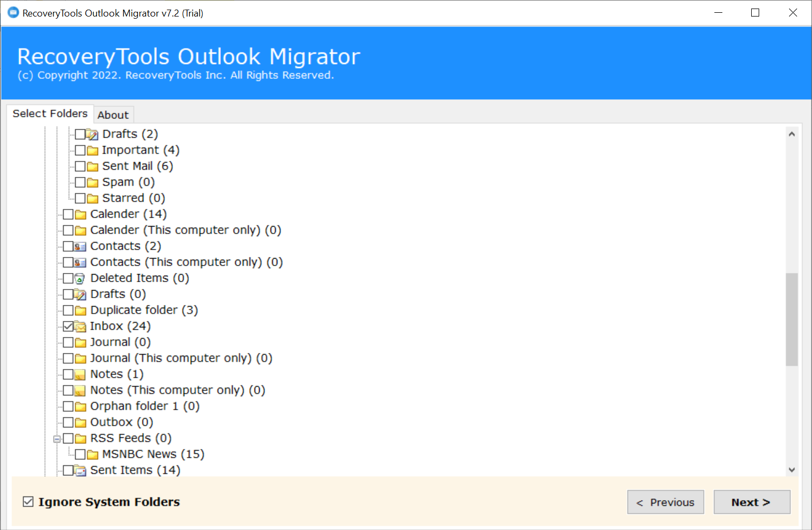
Task: Click Contacts (This computer only) card icon
Action: 80,262
